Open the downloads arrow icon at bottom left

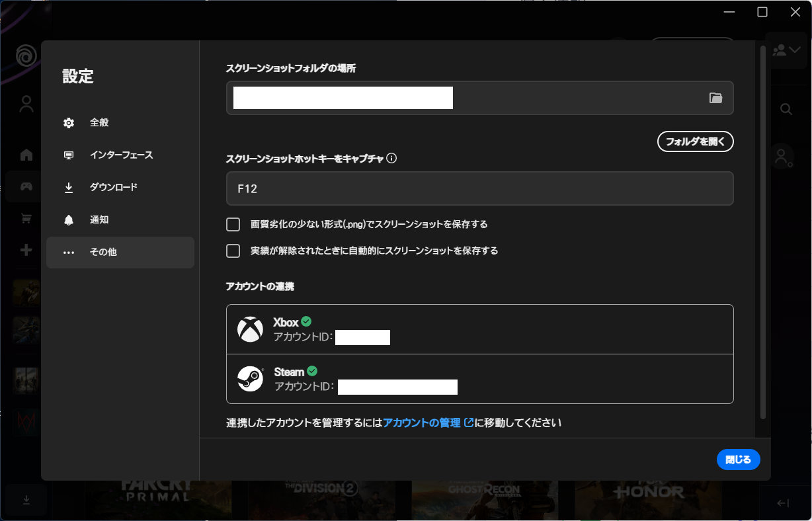tap(26, 499)
